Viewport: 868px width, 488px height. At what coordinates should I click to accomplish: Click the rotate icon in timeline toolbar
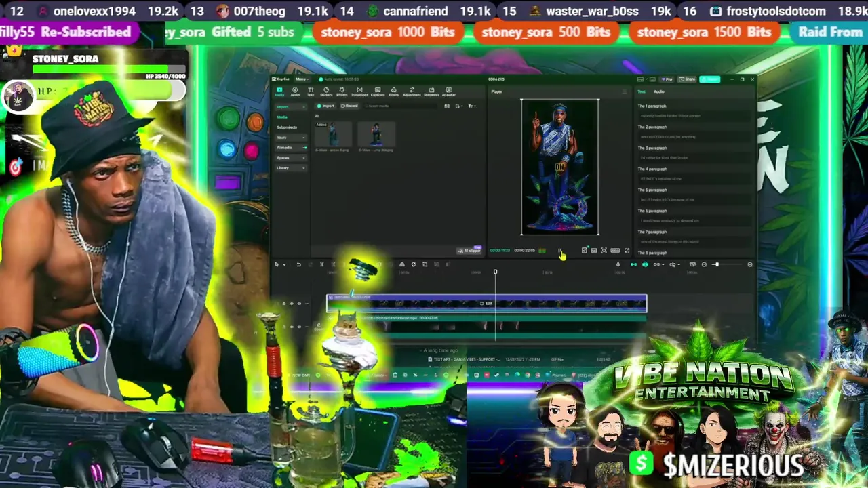pyautogui.click(x=414, y=264)
